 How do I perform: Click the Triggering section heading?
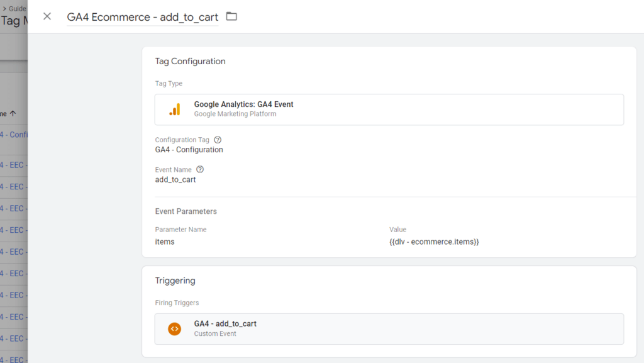click(x=175, y=281)
